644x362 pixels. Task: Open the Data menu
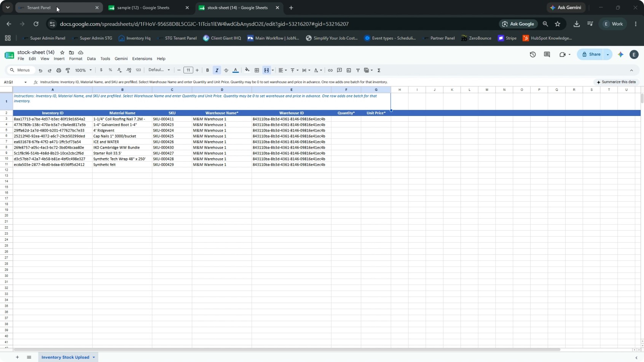(x=91, y=59)
